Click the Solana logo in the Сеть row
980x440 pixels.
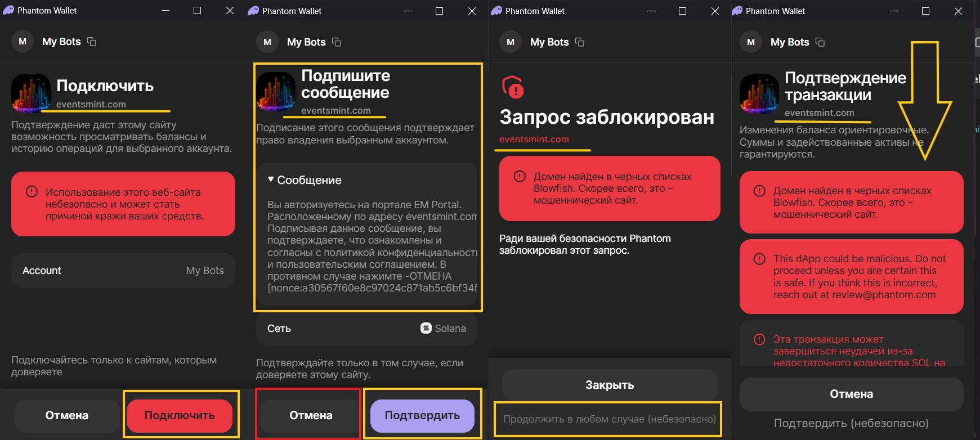(x=426, y=329)
